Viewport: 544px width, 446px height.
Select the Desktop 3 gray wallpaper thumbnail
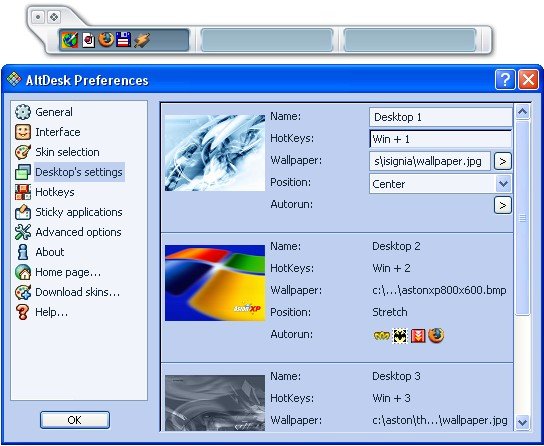[215, 403]
